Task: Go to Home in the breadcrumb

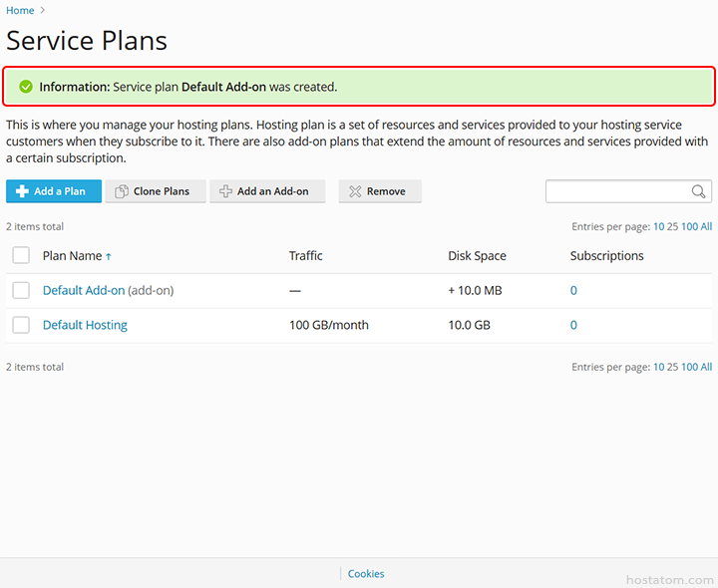Action: click(20, 11)
